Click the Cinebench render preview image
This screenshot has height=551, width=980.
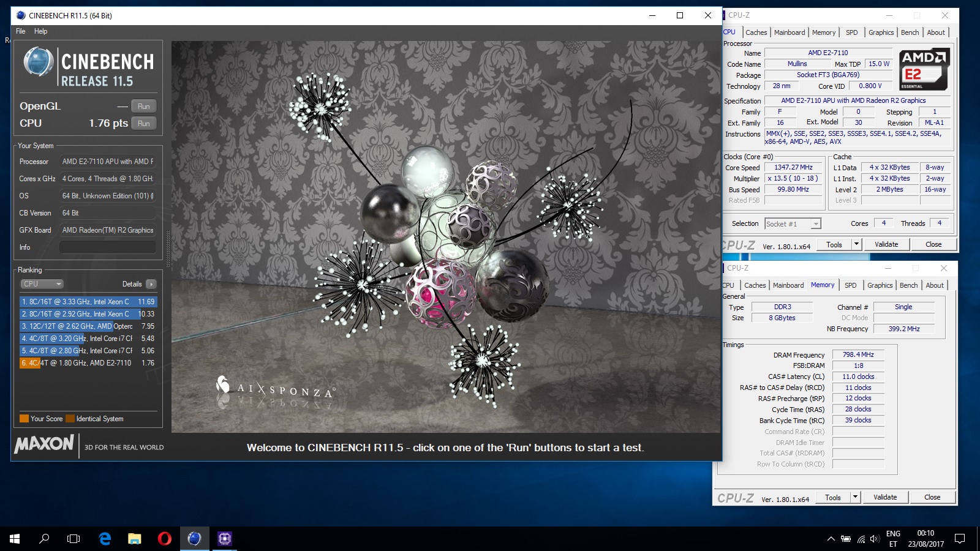point(446,237)
